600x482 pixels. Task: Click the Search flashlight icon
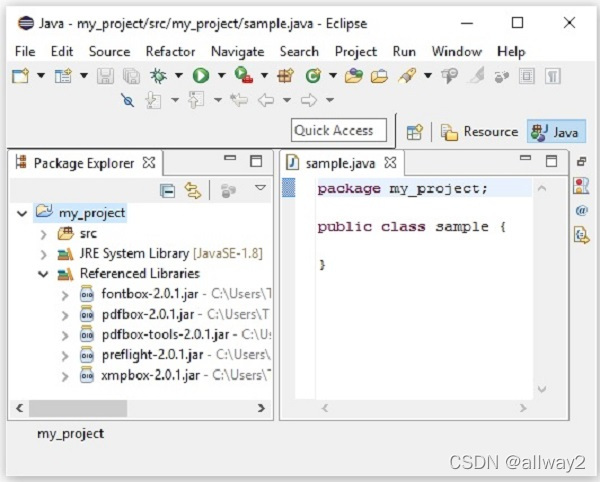(x=407, y=76)
